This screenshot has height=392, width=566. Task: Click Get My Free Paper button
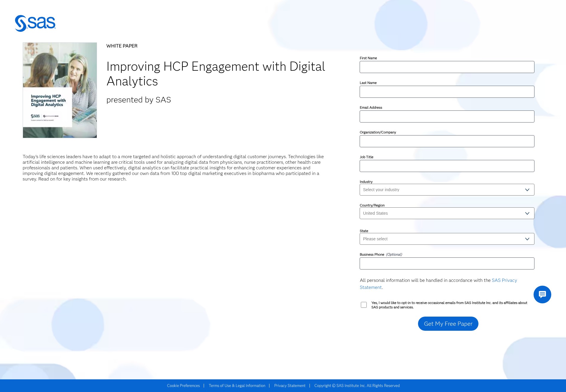pos(448,324)
